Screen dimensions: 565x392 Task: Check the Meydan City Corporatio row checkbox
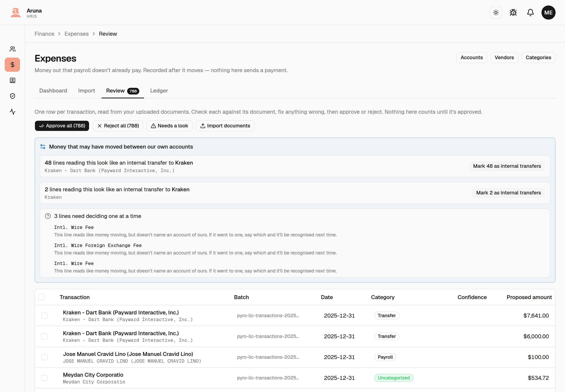(x=44, y=378)
